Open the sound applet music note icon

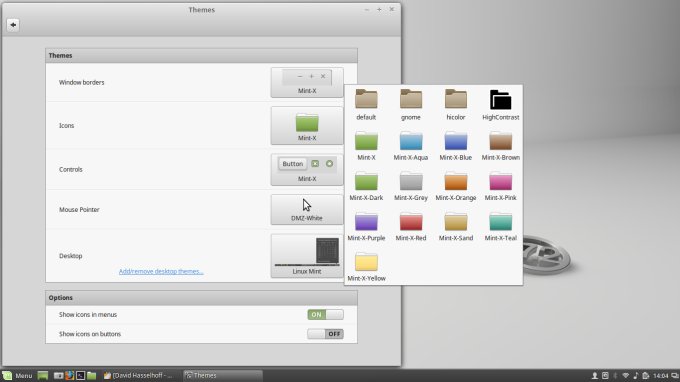pyautogui.click(x=636, y=375)
